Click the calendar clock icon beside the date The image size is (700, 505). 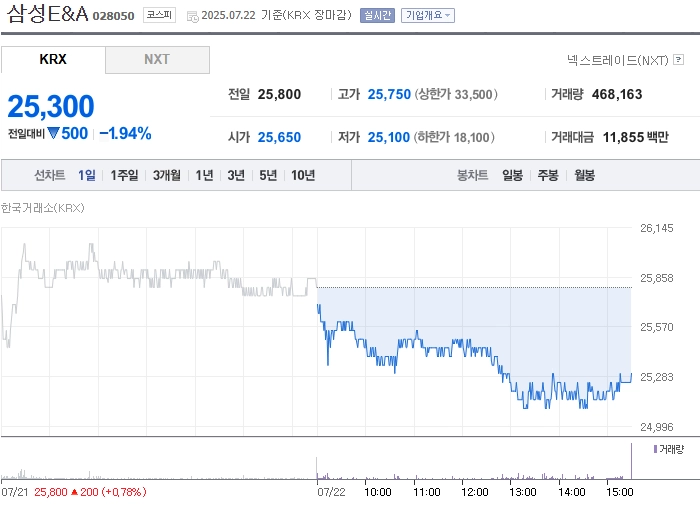pos(192,17)
